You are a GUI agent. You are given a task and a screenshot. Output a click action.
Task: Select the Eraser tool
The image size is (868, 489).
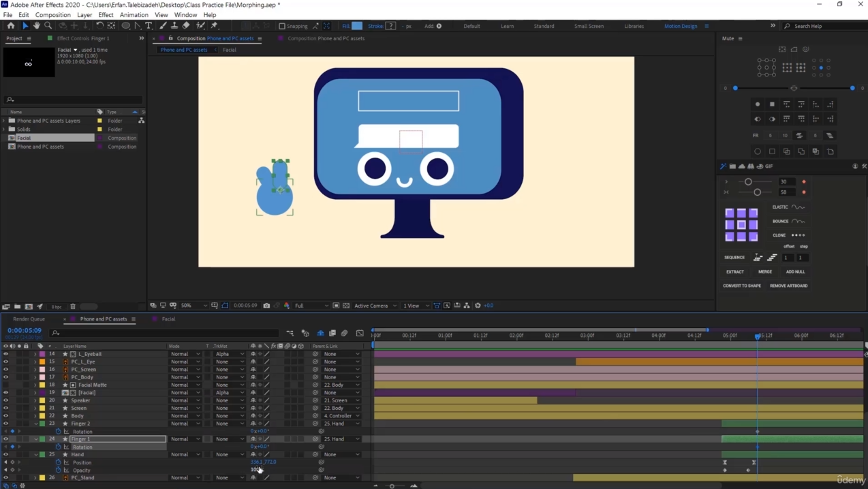click(x=186, y=26)
